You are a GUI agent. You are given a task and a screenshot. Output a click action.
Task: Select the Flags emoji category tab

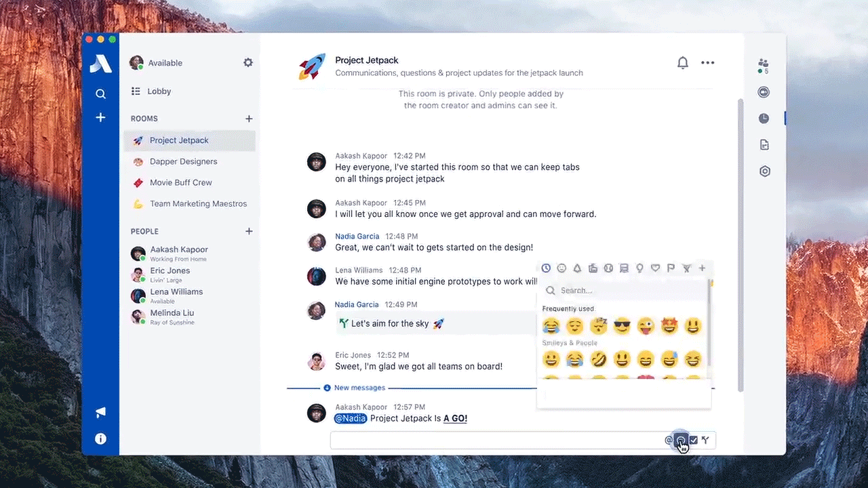coord(671,268)
